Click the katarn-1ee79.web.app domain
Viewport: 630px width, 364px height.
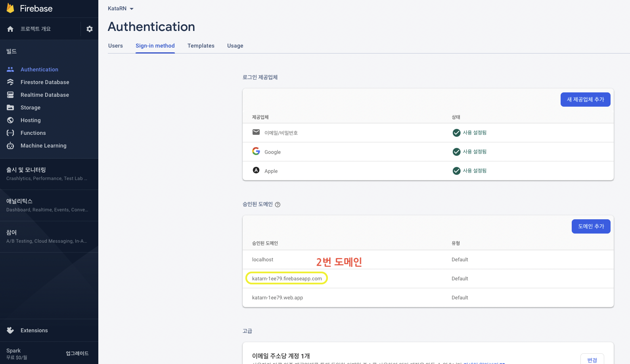coord(278,298)
